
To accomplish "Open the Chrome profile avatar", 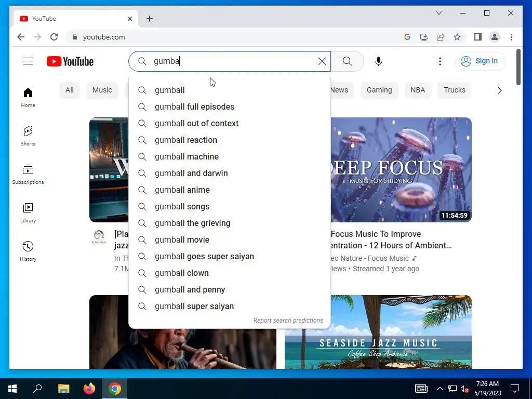I will tap(495, 37).
